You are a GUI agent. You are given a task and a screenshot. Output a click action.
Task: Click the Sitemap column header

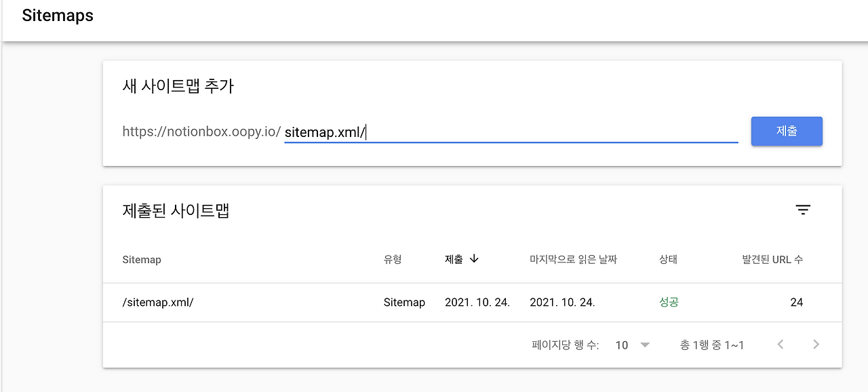coord(142,260)
